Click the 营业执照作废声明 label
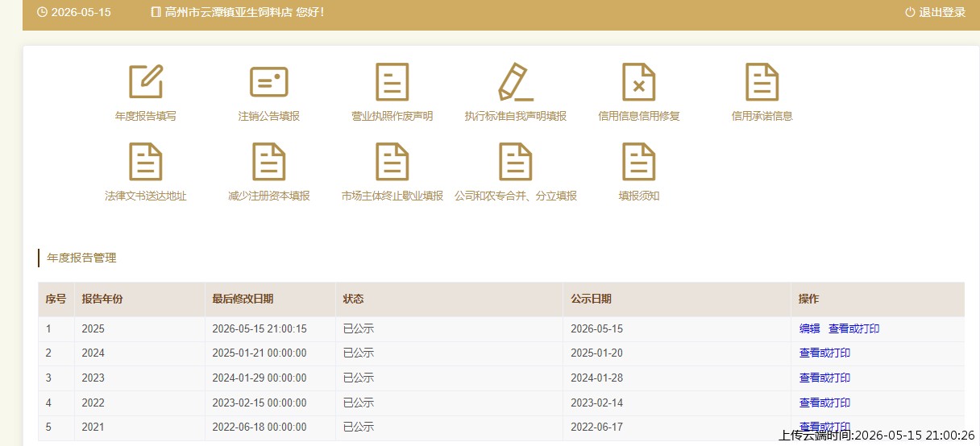The width and height of the screenshot is (980, 446). (x=392, y=116)
